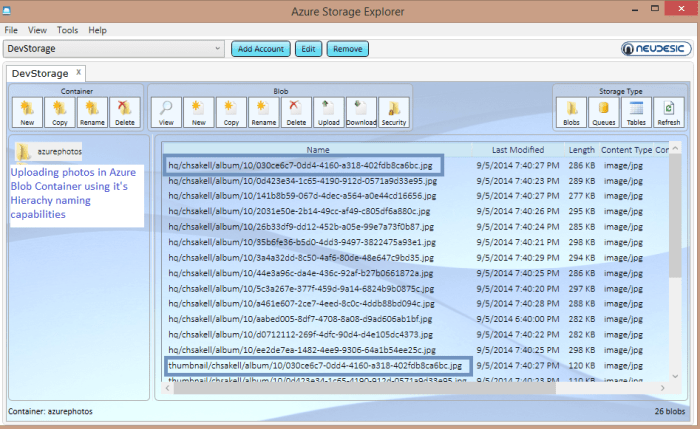Select blob thumbnail/chsakell/album/10/030ce6c7-0dd4-4160-a318-402fdb8ca6bc.jpg

coord(315,366)
